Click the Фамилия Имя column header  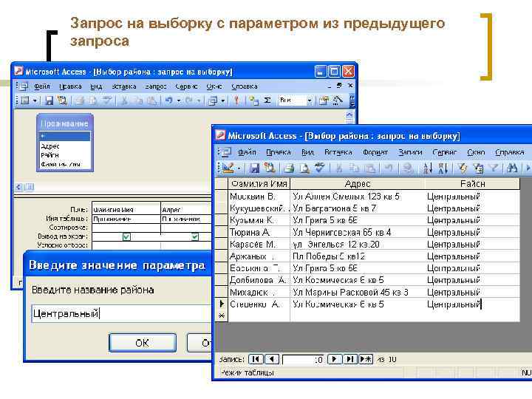pos(259,184)
